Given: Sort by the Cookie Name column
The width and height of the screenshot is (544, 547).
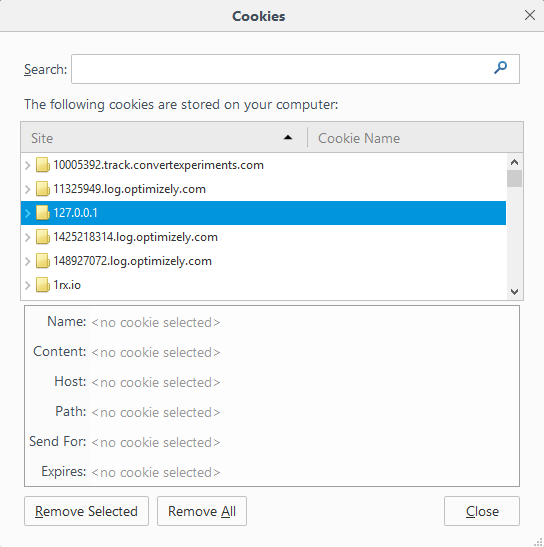Looking at the screenshot, I should coord(415,138).
